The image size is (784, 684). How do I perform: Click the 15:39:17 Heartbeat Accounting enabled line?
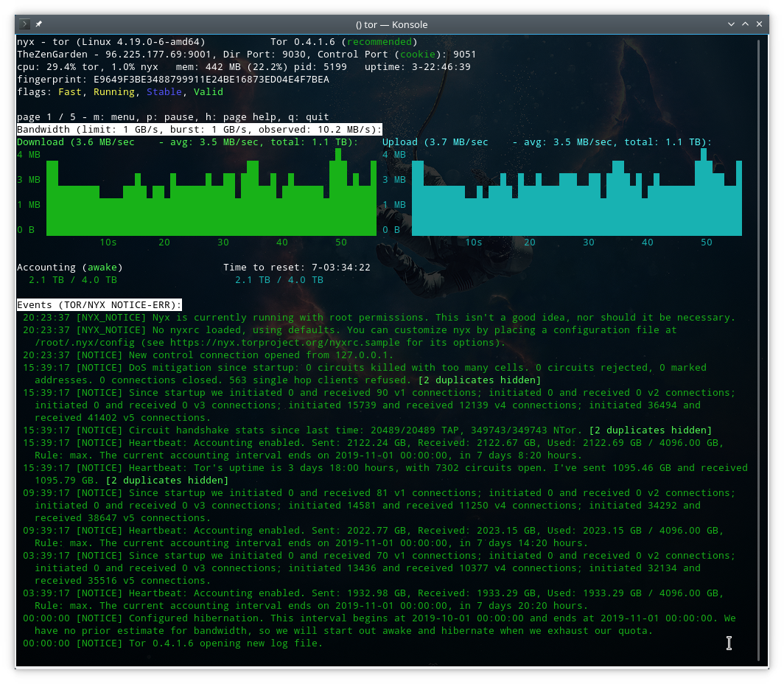coord(373,449)
